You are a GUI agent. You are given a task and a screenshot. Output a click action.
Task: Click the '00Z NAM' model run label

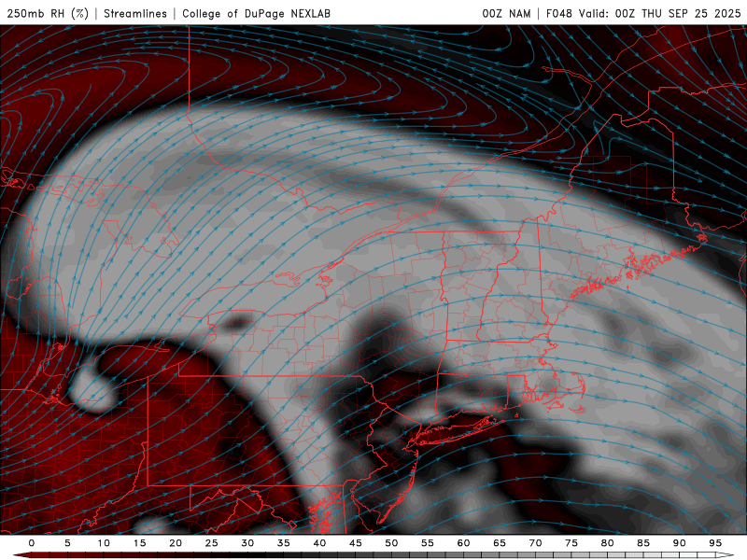click(506, 13)
